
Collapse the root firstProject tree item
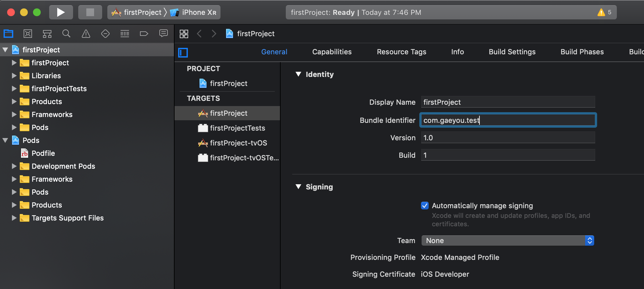5,50
